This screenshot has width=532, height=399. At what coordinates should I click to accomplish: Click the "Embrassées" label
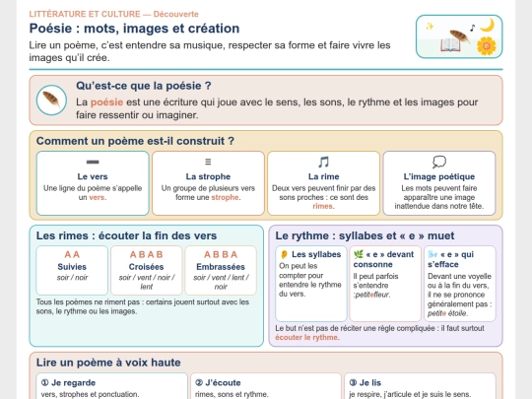tap(221, 267)
